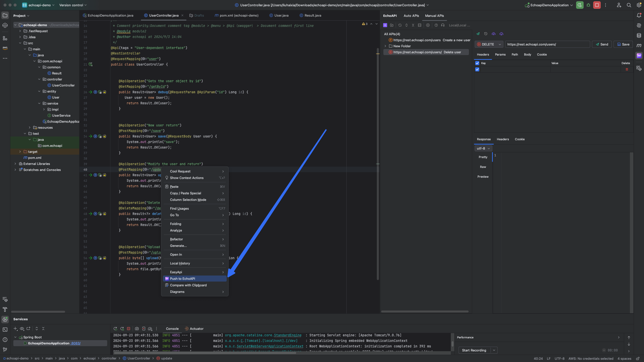Click the request history clock icon
644x362 pixels.
click(486, 34)
